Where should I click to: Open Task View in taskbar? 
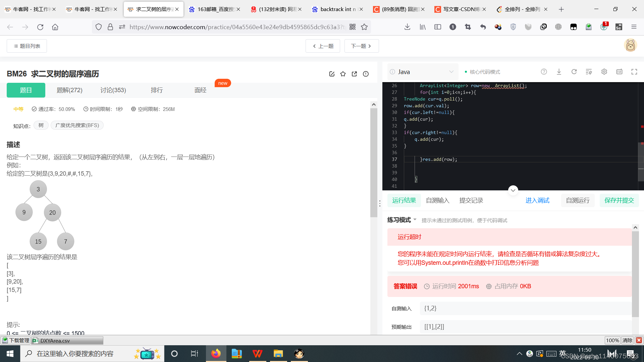(x=195, y=354)
